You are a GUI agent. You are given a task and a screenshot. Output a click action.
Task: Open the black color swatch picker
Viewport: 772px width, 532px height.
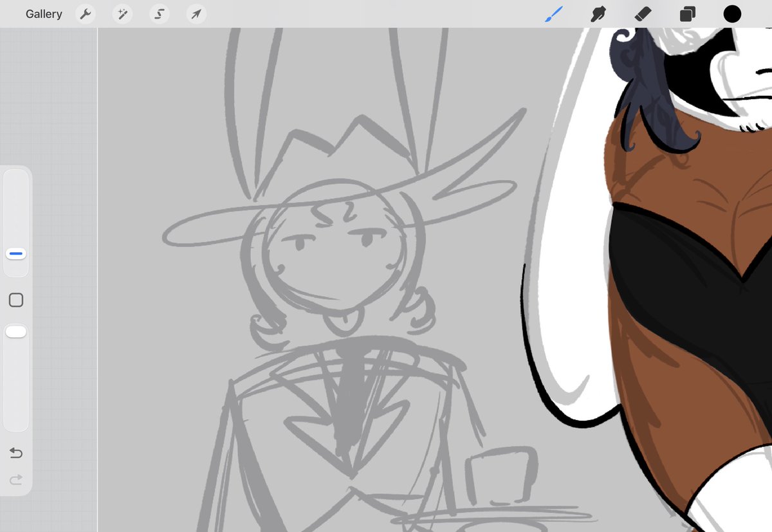tap(732, 14)
